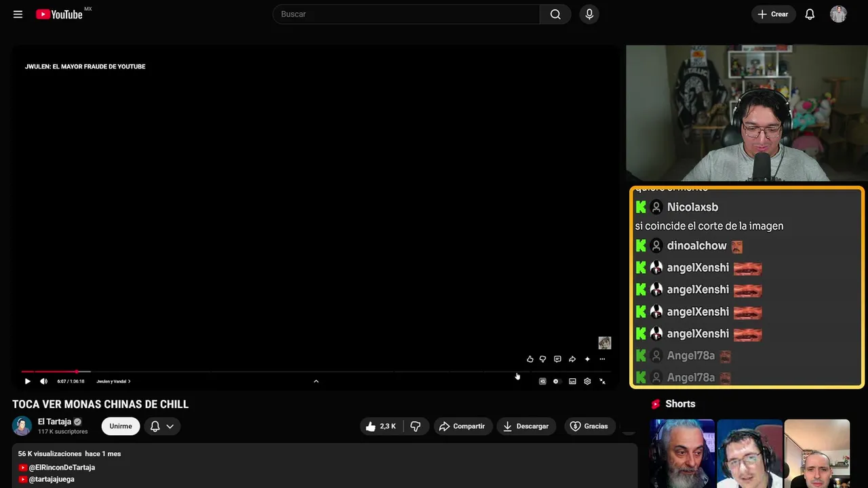Screen dimensions: 868x488
Task: Click chat message 'si coincide el corte de la imagen'
Action: coord(709,226)
